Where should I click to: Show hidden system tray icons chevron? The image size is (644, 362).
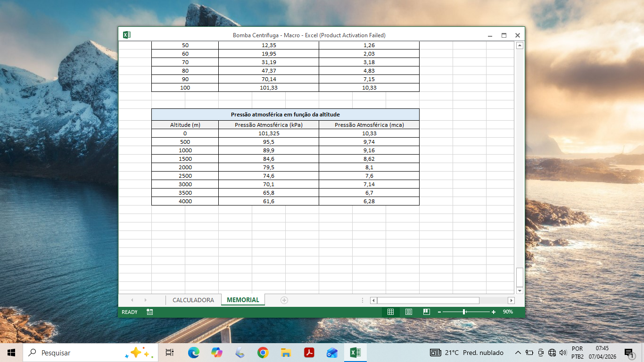click(x=518, y=353)
